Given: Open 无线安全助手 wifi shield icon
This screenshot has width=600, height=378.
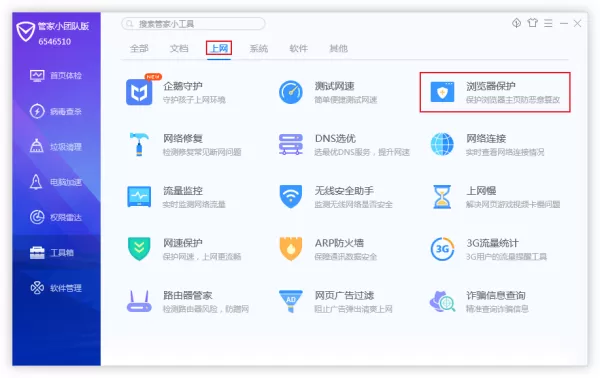Looking at the screenshot, I should [291, 196].
